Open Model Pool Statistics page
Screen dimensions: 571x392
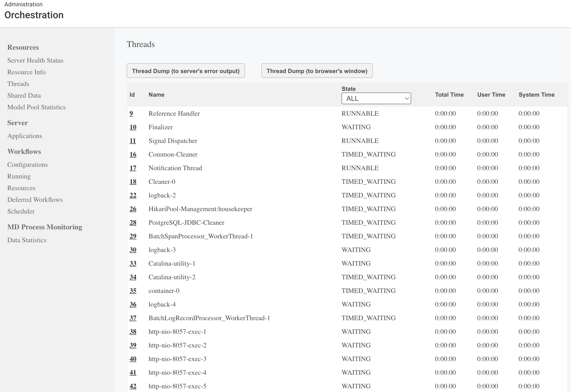36,107
